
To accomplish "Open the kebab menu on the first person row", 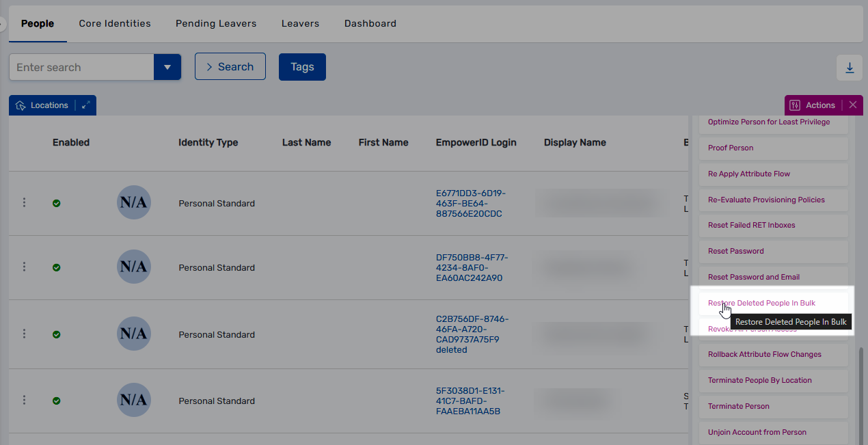I will [24, 202].
